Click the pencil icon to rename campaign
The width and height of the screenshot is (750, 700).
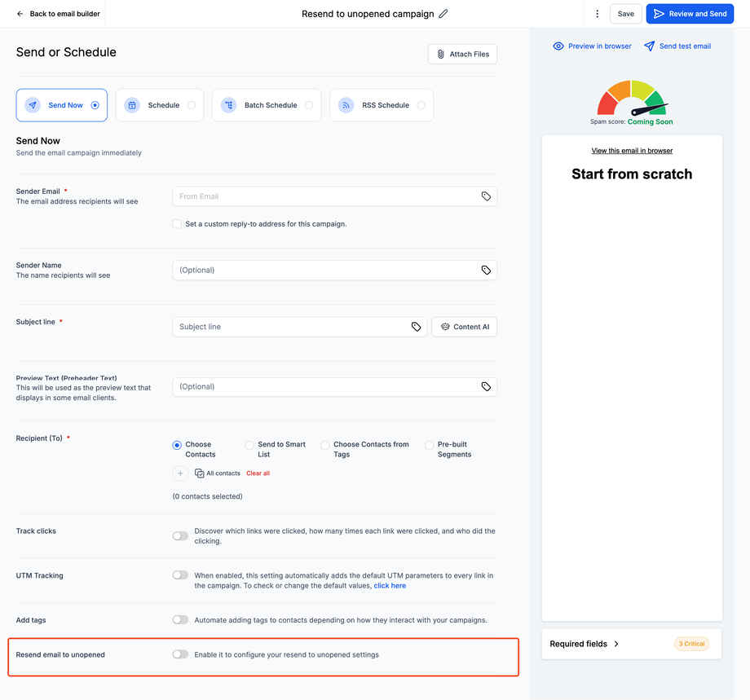[443, 14]
